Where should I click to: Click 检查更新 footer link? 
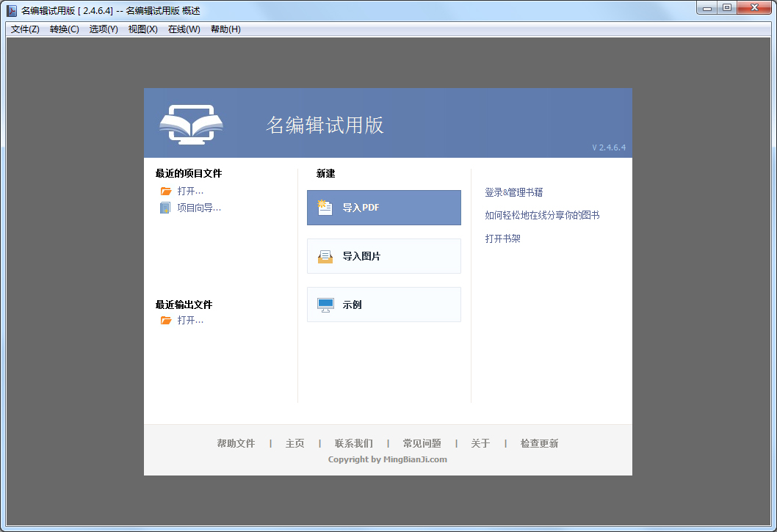click(x=539, y=443)
